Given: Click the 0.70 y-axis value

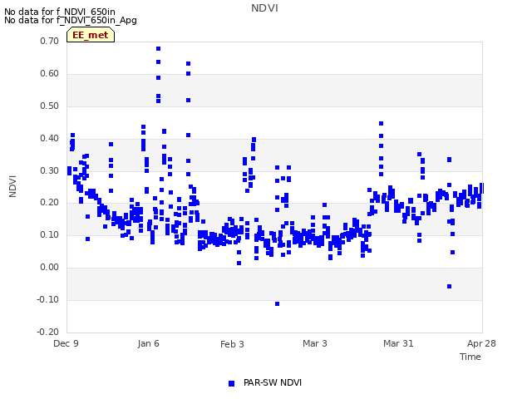Looking at the screenshot, I should tap(50, 41).
